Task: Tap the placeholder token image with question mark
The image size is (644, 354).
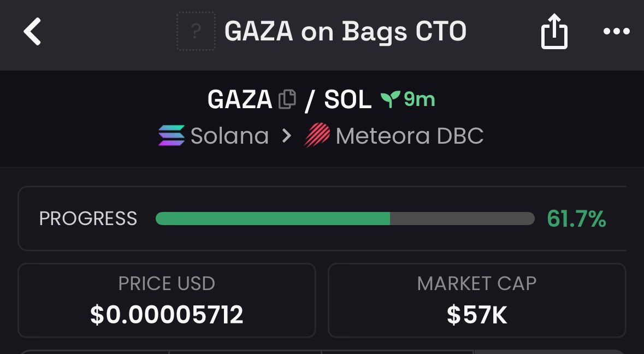Action: tap(196, 31)
